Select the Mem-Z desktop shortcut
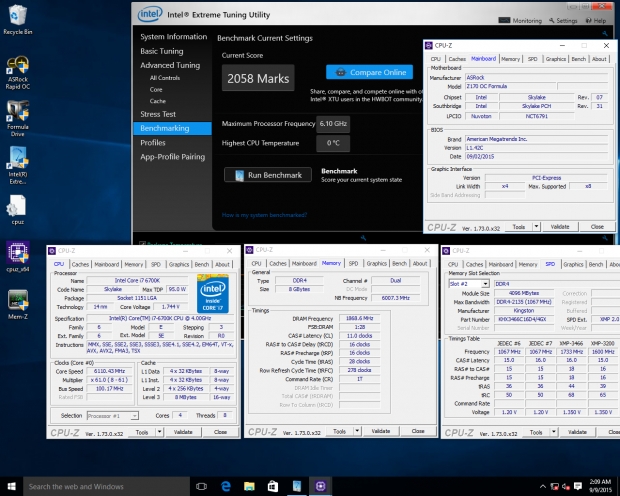The width and height of the screenshot is (620, 496). point(18,305)
